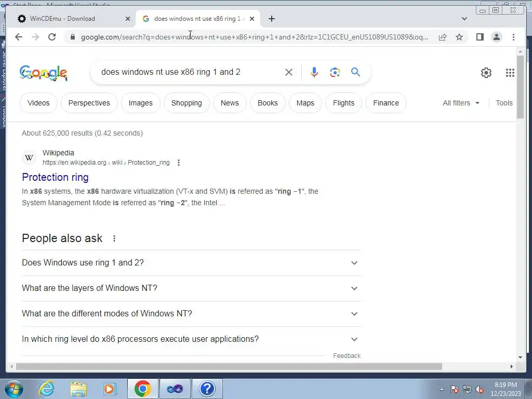Open a new tab with the plus button
532x399 pixels.
[271, 19]
